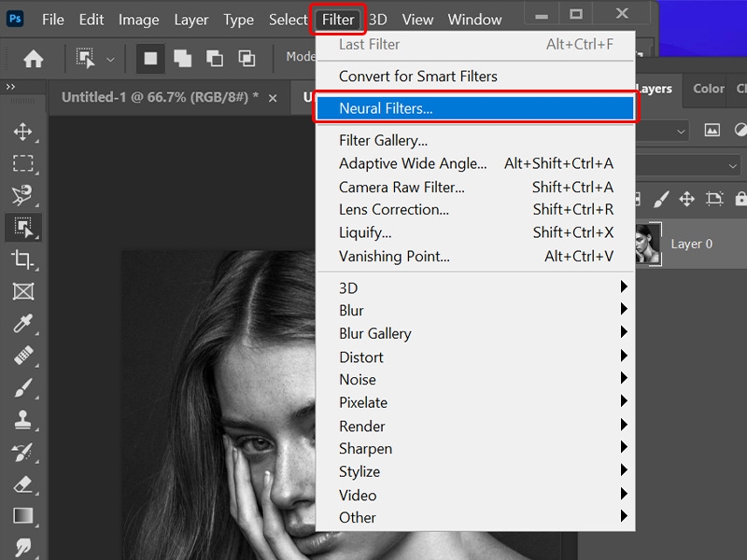
Task: Click the Home screen button
Action: (35, 58)
